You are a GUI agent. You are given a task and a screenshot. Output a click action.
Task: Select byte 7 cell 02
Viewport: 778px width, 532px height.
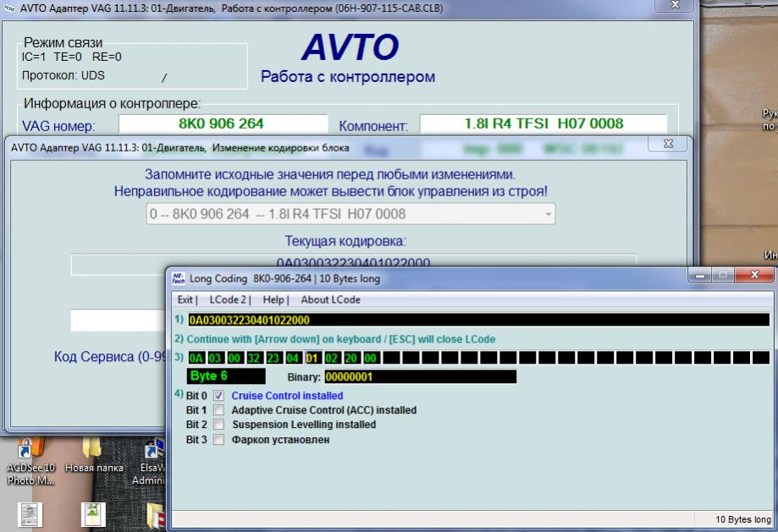click(332, 358)
